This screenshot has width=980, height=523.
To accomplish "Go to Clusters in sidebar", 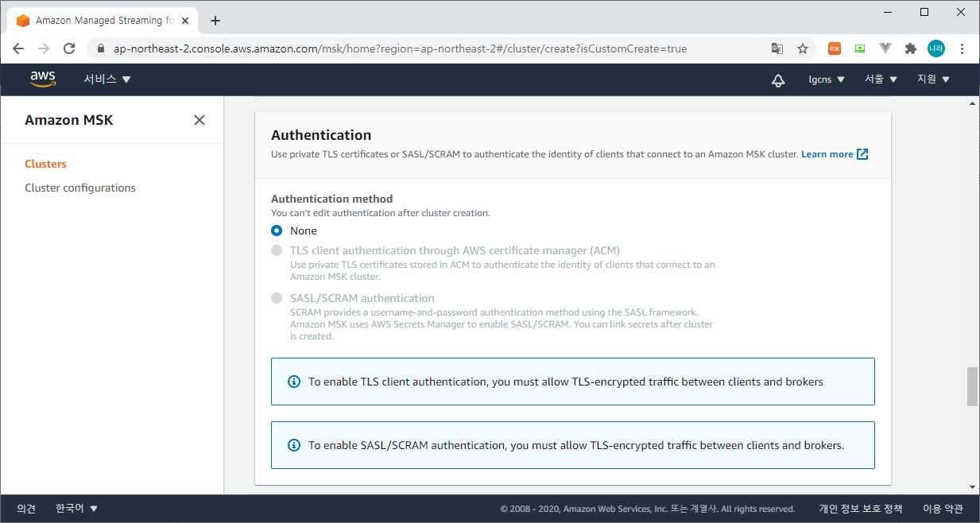I will (45, 164).
